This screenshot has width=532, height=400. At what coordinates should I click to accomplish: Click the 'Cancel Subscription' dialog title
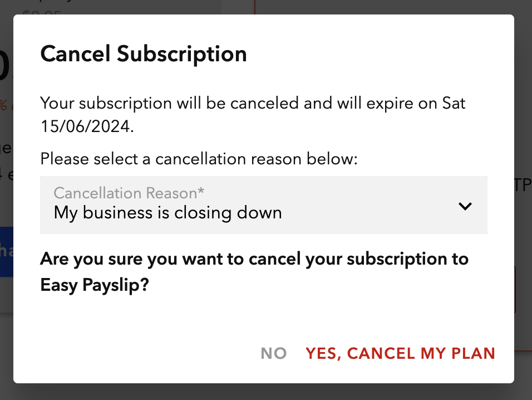(x=143, y=53)
